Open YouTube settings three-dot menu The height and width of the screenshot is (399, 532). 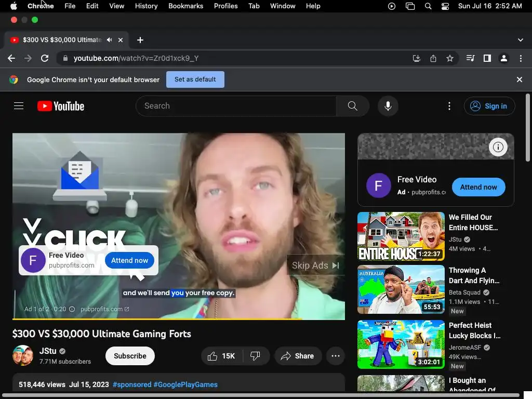click(x=449, y=106)
